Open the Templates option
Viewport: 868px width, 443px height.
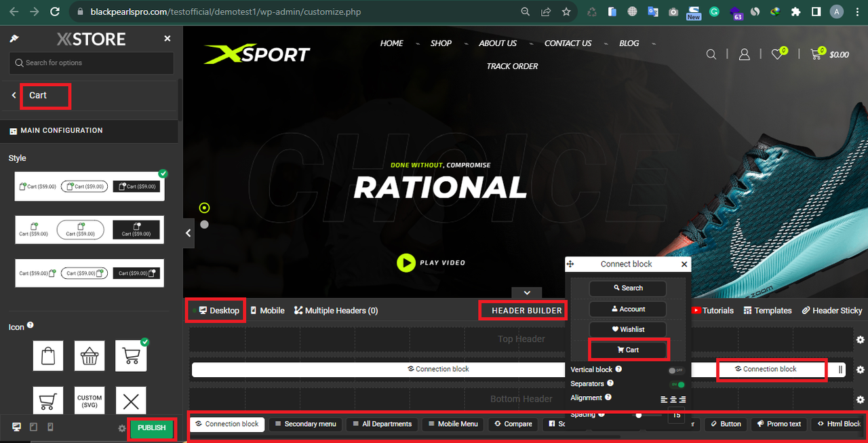[x=768, y=310]
